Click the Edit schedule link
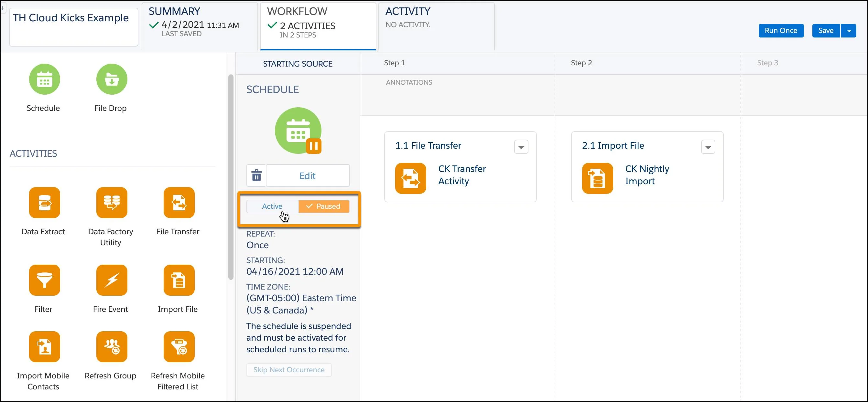Image resolution: width=868 pixels, height=402 pixels. (x=308, y=175)
